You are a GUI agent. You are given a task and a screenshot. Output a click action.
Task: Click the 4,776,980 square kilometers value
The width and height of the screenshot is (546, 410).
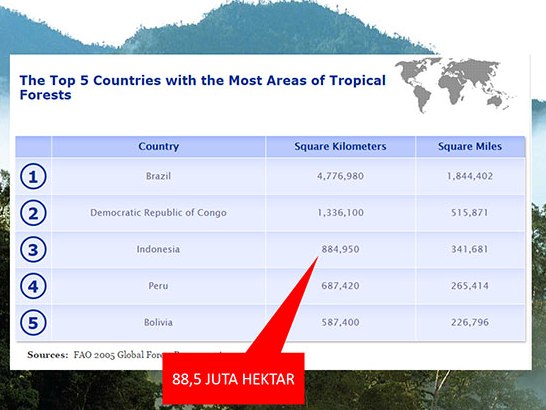click(x=340, y=176)
